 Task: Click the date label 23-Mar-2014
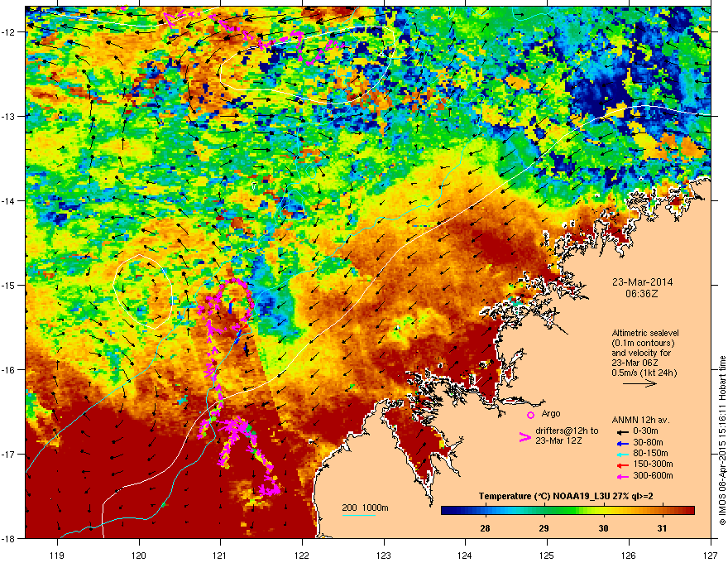click(x=642, y=282)
